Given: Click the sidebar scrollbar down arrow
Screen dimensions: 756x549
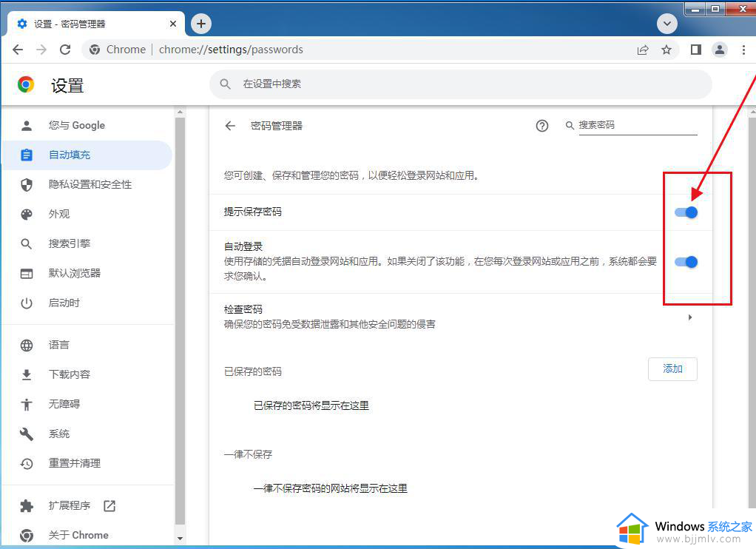Looking at the screenshot, I should pyautogui.click(x=180, y=539).
